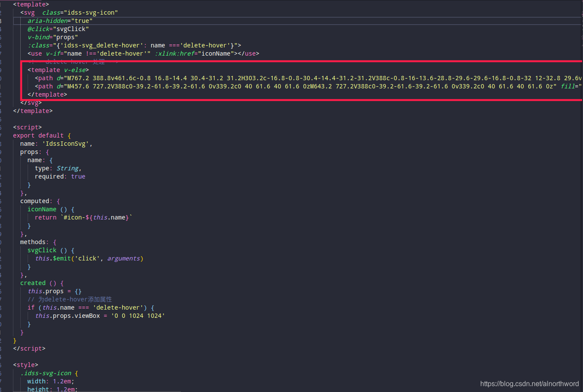Click the 'props: {' line in script
The width and height of the screenshot is (583, 392).
point(35,152)
